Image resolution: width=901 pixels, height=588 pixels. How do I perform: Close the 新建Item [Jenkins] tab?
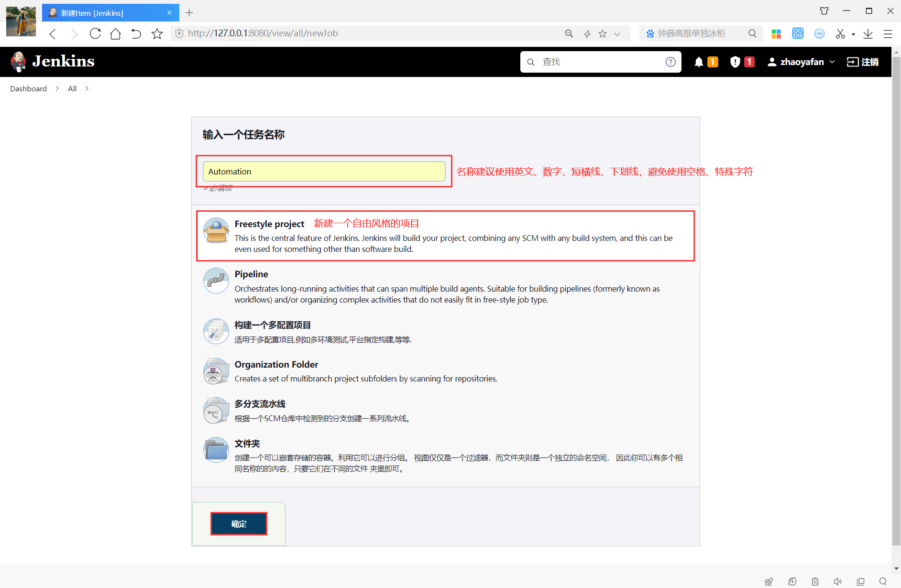point(169,12)
